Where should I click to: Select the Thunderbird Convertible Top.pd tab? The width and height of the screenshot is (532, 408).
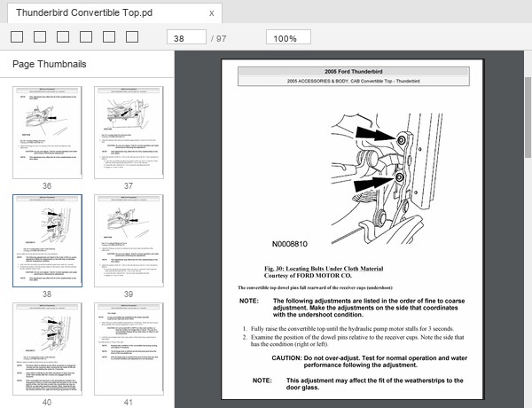114,13
